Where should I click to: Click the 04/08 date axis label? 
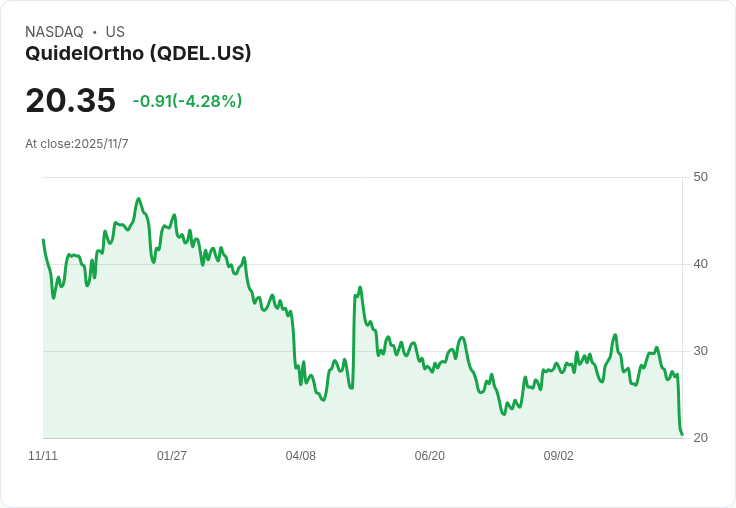(x=300, y=456)
